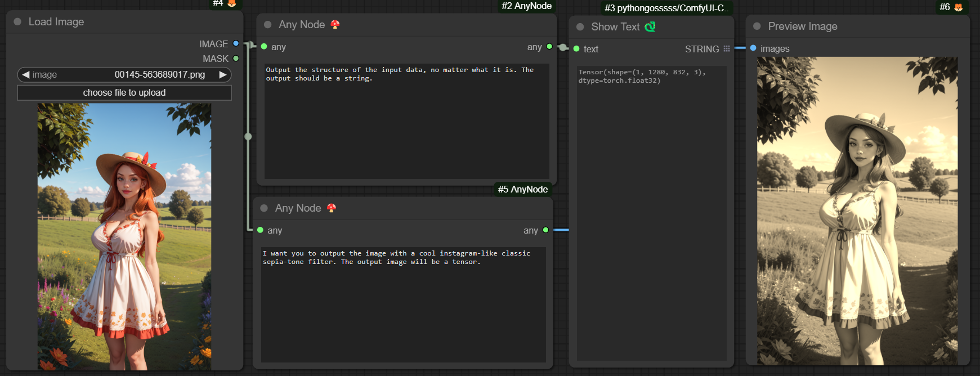The height and width of the screenshot is (376, 980).
Task: Click the 'any' output port on #2 Any Node
Action: point(549,47)
